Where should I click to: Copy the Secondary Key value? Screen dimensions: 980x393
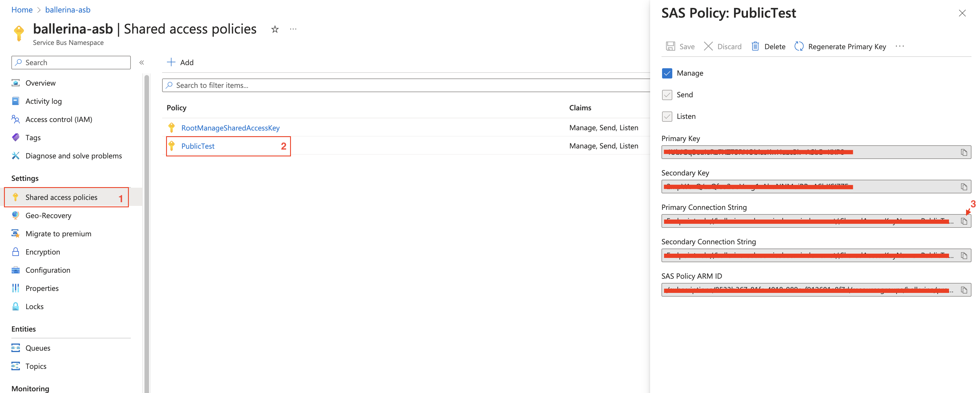(964, 187)
